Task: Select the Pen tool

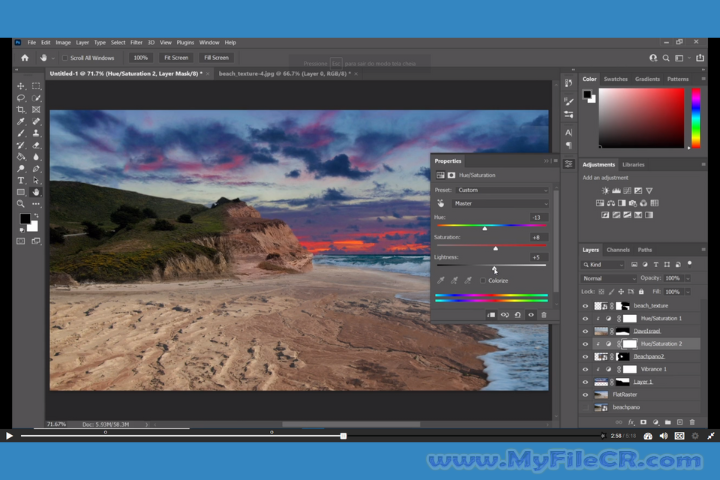Action: click(x=36, y=169)
